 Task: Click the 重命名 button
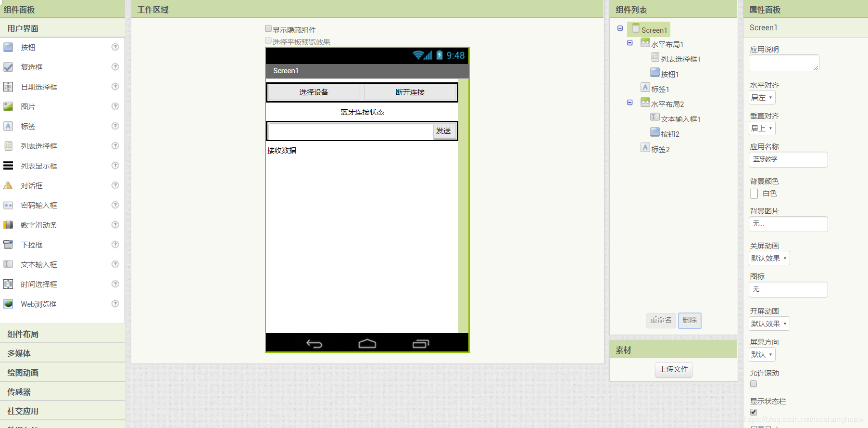(x=661, y=320)
